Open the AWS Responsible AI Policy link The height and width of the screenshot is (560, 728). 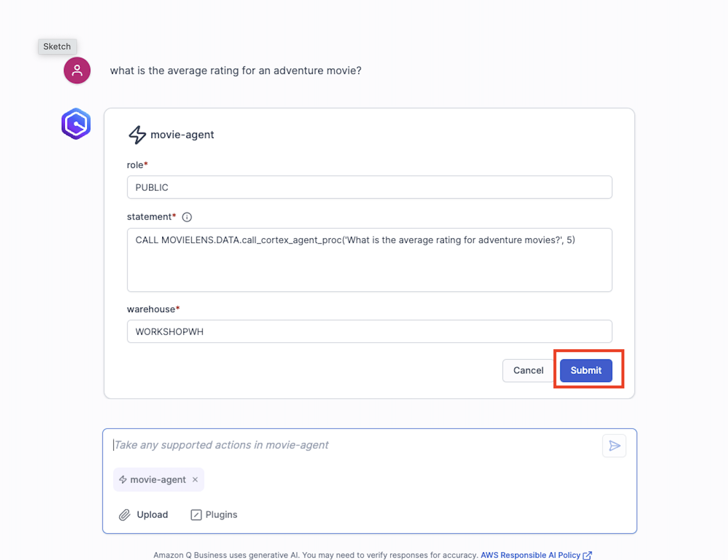(x=530, y=555)
